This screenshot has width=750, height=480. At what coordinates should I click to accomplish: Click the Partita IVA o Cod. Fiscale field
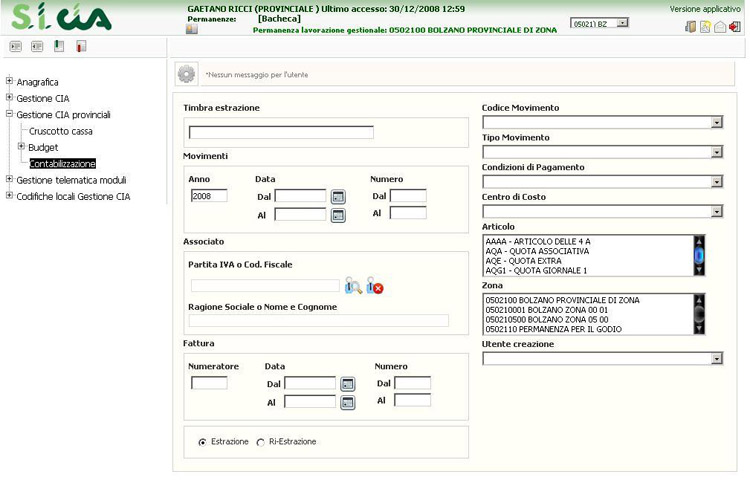click(x=265, y=285)
